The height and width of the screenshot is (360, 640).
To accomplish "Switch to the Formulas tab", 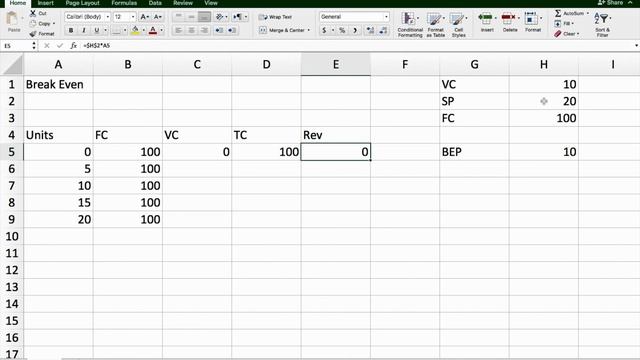I will [124, 3].
